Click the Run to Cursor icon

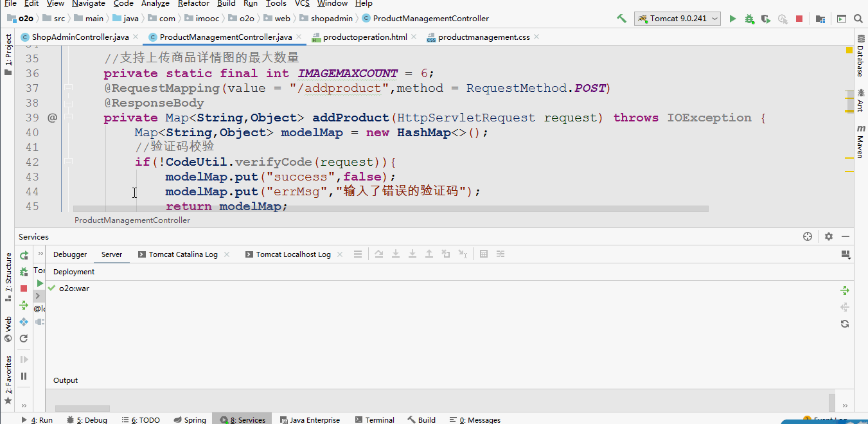point(463,254)
